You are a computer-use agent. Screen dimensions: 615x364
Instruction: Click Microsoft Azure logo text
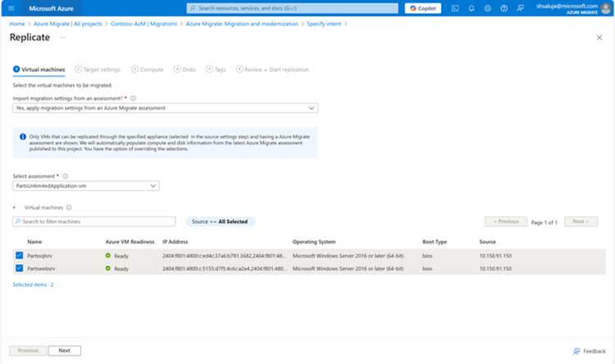tap(51, 8)
